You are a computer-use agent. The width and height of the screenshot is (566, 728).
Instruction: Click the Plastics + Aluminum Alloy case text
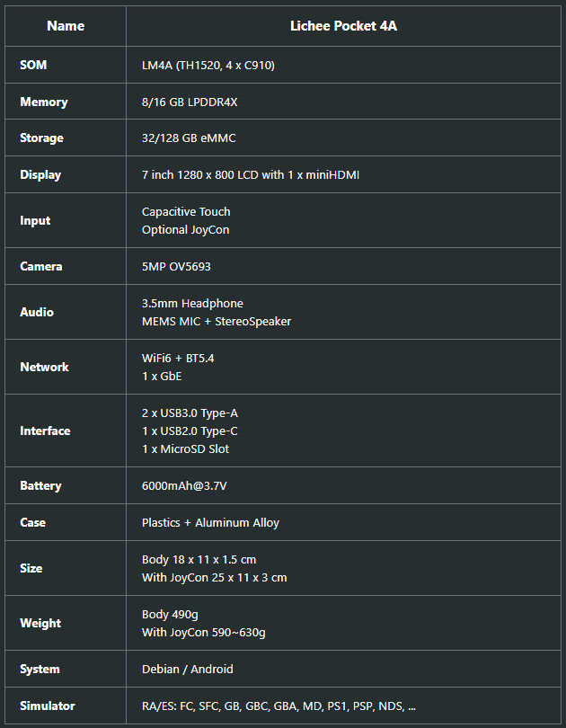coord(210,522)
